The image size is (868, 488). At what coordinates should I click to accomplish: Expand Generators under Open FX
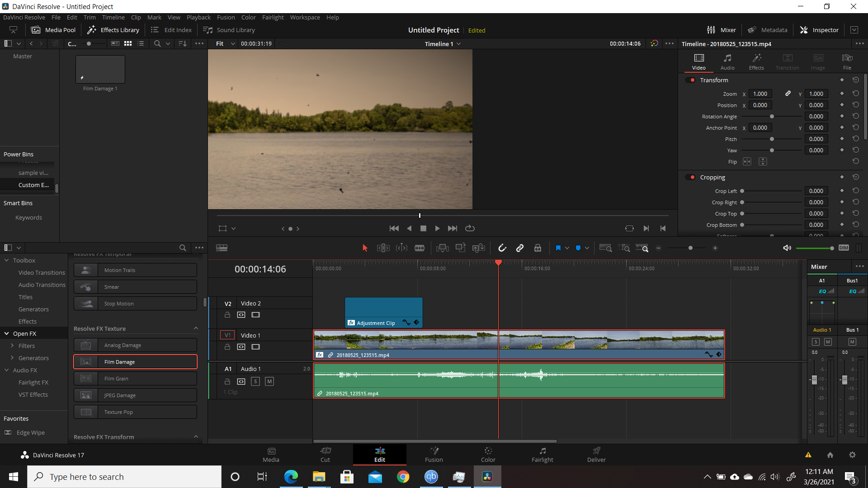[12, 358]
